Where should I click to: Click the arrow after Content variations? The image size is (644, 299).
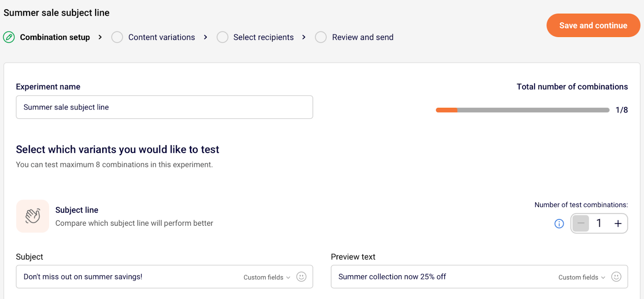206,37
